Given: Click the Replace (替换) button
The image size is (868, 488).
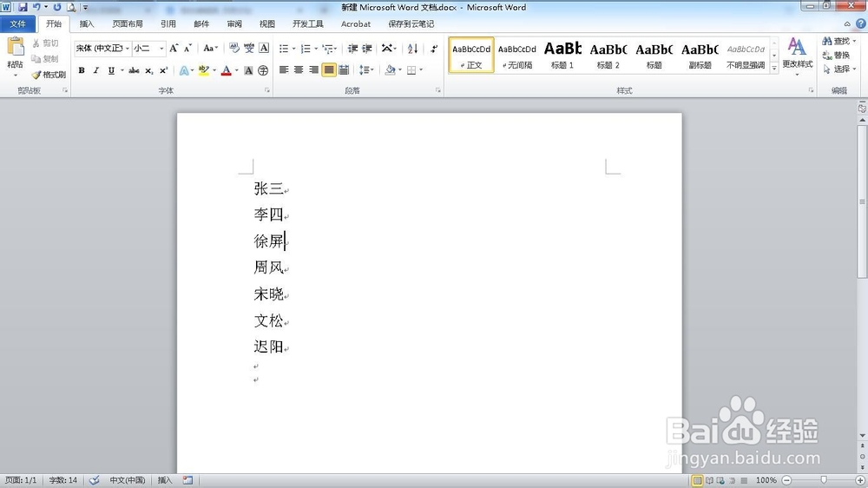Looking at the screenshot, I should pyautogui.click(x=837, y=55).
